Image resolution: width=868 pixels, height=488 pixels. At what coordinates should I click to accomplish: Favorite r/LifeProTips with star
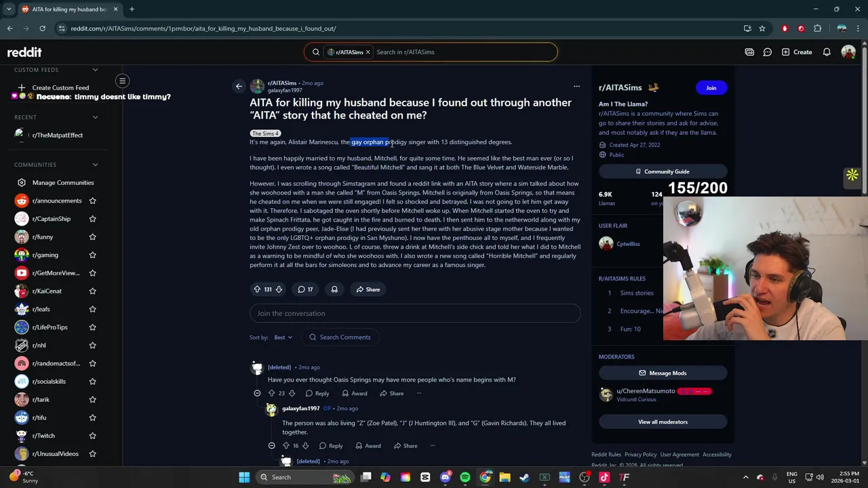(93, 327)
